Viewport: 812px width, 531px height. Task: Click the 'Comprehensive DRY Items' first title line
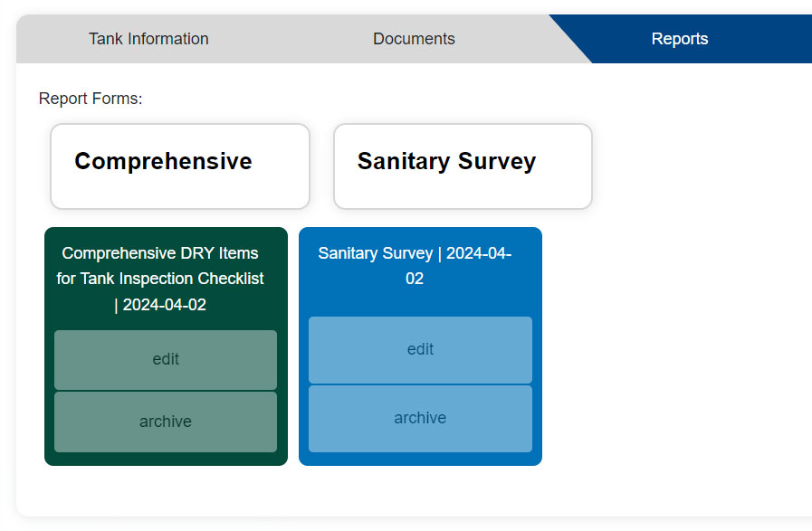(160, 253)
